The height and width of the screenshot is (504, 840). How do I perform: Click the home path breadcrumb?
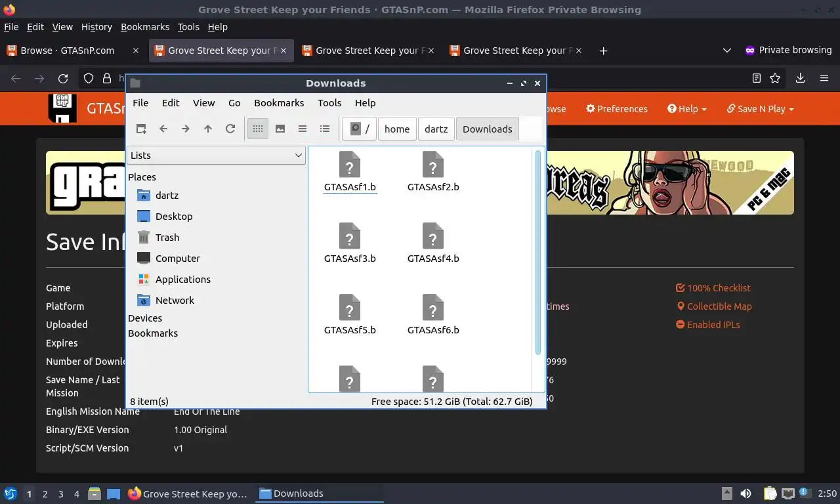397,129
